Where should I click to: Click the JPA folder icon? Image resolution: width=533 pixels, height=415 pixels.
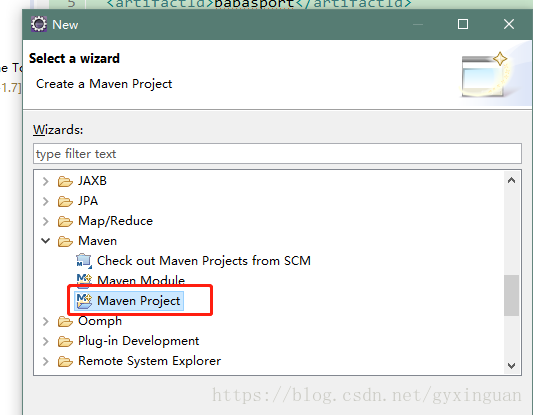65,202
